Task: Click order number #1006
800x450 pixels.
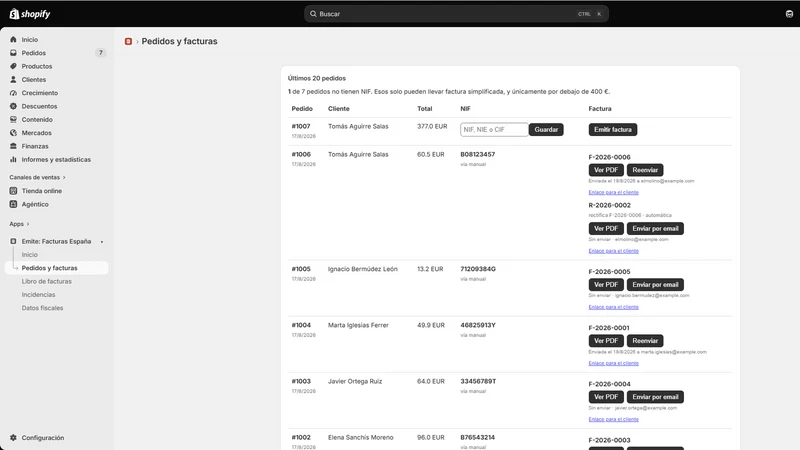Action: (x=301, y=154)
